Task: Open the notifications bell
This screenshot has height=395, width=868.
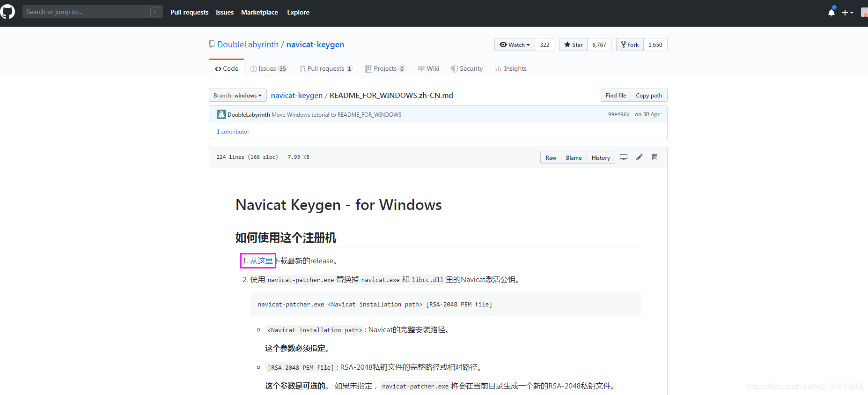Action: pyautogui.click(x=831, y=12)
